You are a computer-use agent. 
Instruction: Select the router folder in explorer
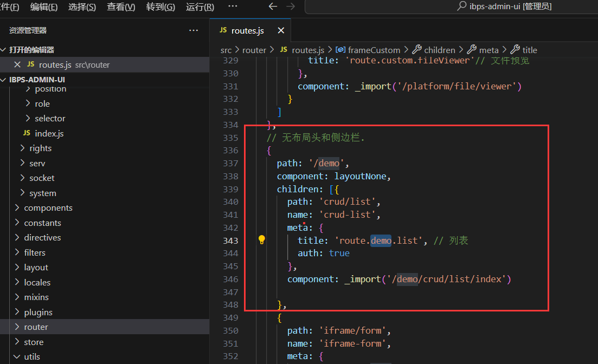pos(36,327)
